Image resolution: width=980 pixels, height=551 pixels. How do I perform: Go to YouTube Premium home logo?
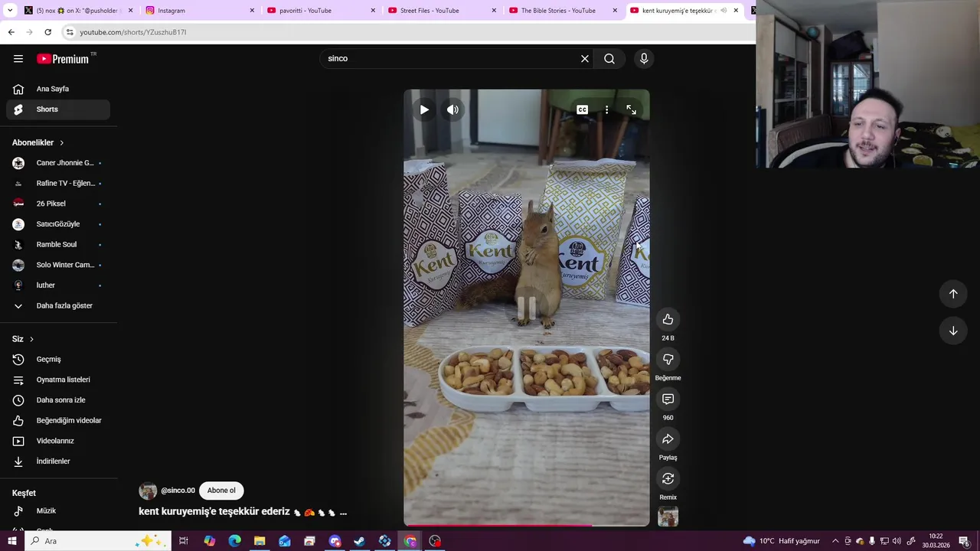64,59
